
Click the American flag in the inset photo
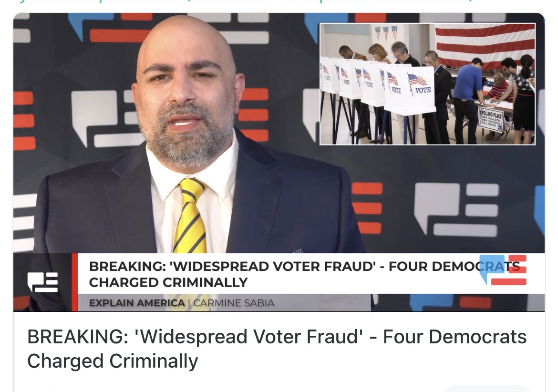tap(485, 45)
